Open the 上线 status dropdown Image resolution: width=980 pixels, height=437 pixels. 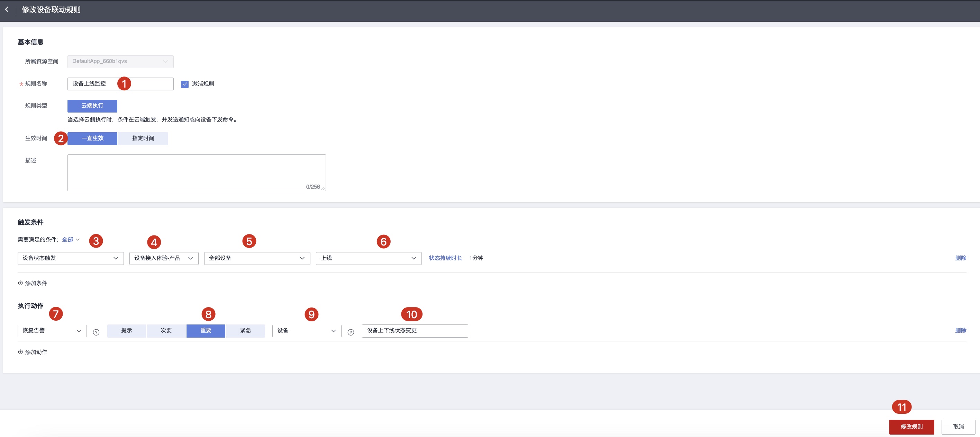pos(368,258)
